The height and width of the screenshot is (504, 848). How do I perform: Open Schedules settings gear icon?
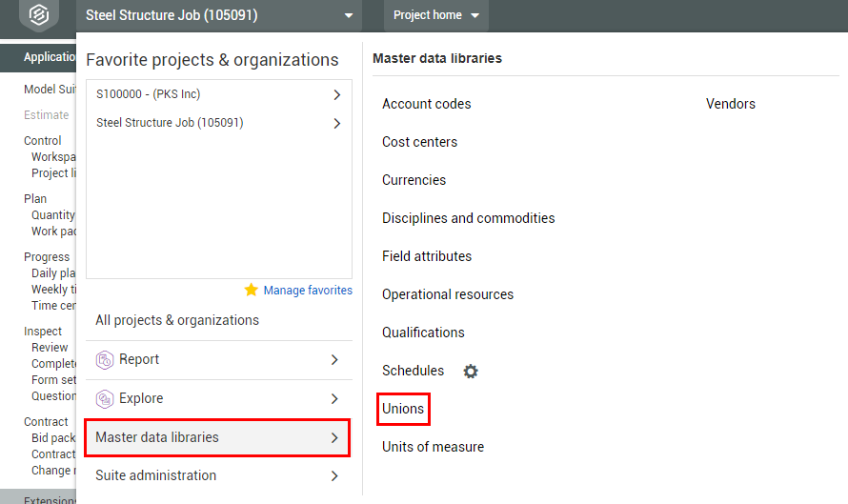point(471,372)
